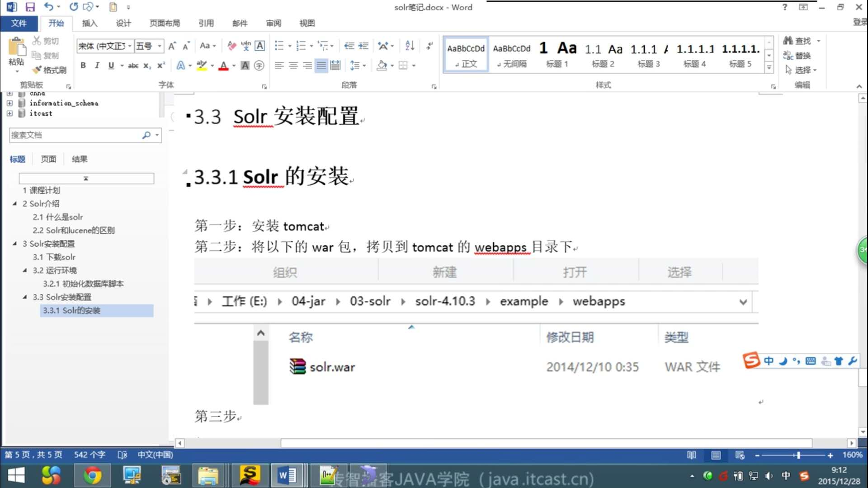Toggle bullet list formatting
This screenshot has width=868, height=488.
point(279,46)
